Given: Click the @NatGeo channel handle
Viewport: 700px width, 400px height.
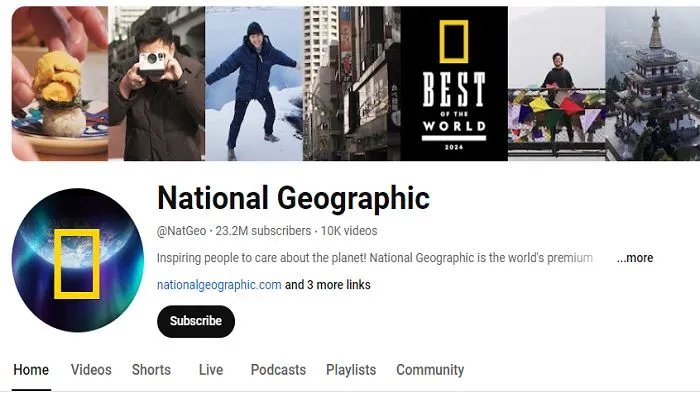Looking at the screenshot, I should click(x=181, y=231).
